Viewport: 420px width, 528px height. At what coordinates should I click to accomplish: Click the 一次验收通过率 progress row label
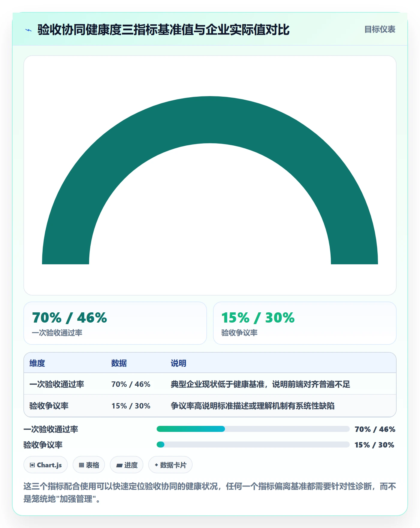pyautogui.click(x=51, y=429)
